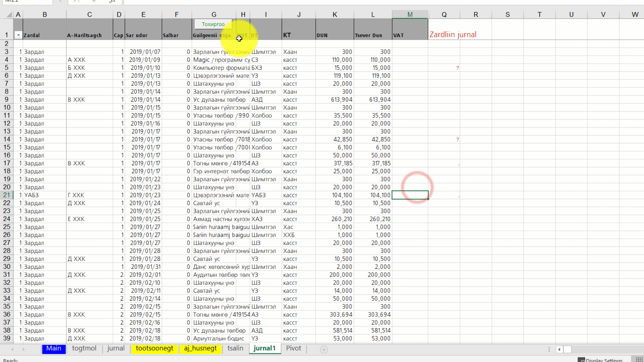This screenshot has height=362, width=644.
Task: Open the filter dropdown in cell A1
Action: pos(18,35)
